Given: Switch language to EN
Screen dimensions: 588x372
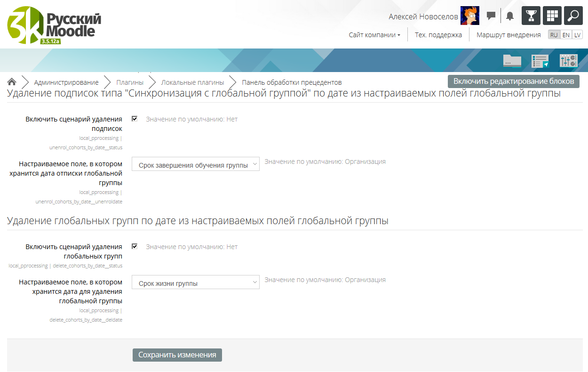Looking at the screenshot, I should 566,35.
